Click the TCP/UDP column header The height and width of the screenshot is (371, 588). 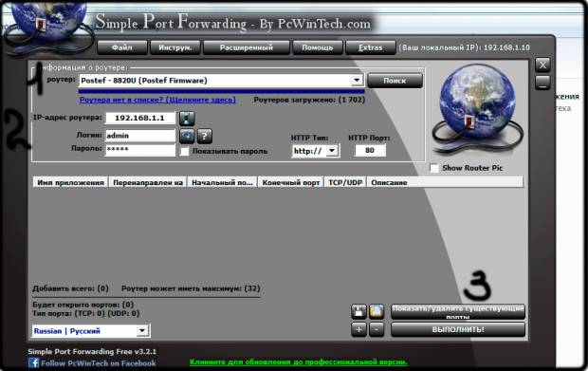tap(345, 183)
